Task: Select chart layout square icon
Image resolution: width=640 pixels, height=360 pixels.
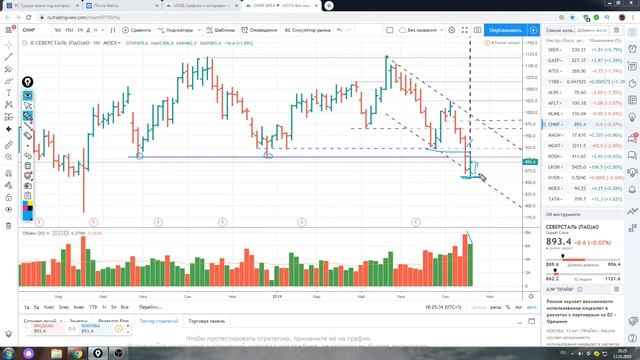Action: coord(390,30)
